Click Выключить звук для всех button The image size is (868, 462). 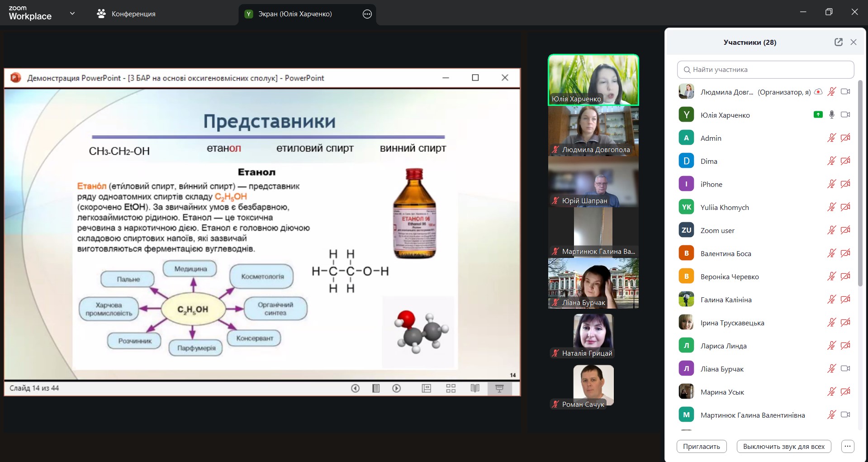coord(783,446)
